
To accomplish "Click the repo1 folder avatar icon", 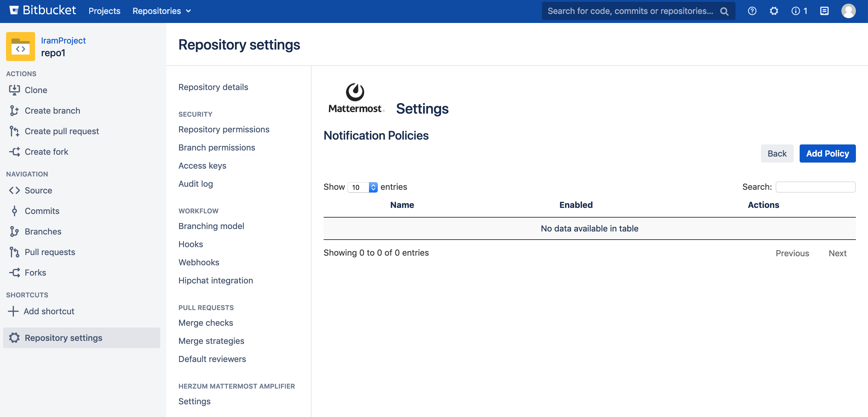I will (x=21, y=47).
